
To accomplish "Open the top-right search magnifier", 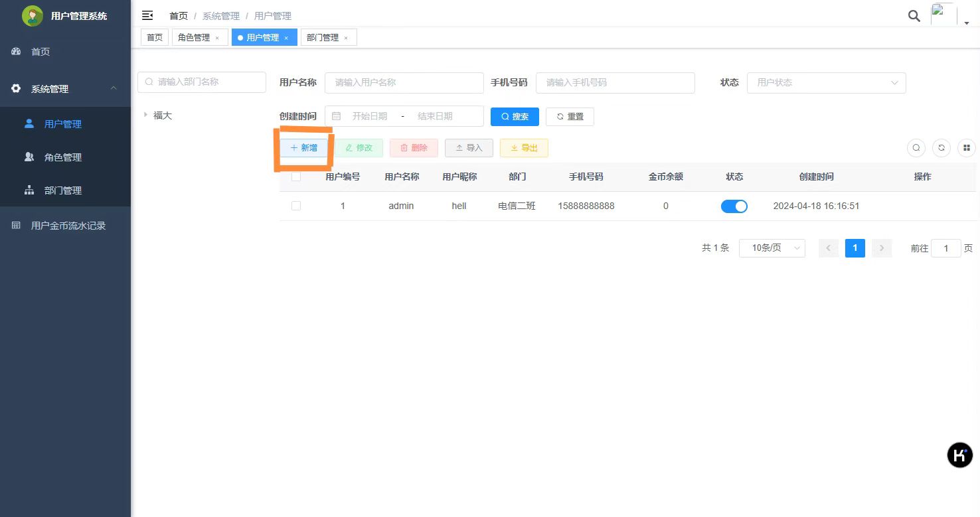I will click(914, 15).
